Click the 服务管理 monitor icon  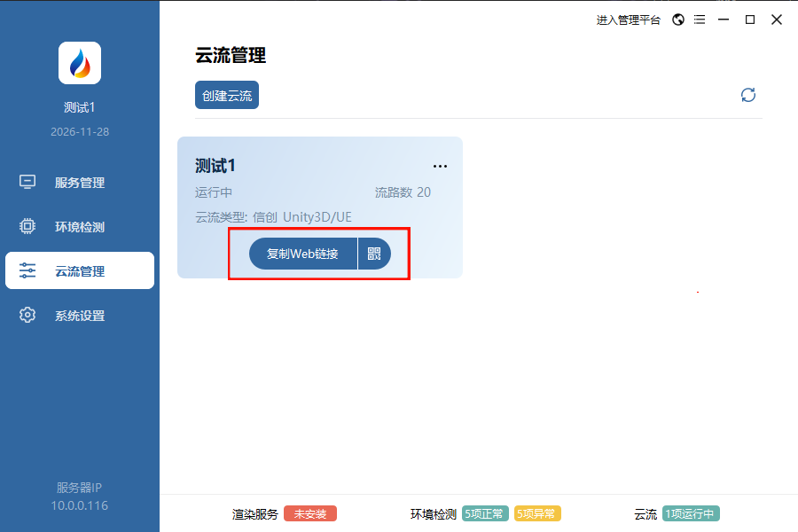tap(27, 182)
